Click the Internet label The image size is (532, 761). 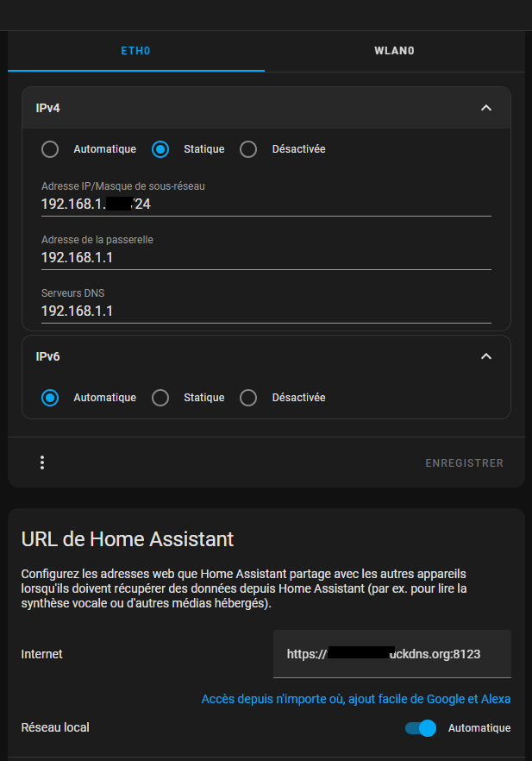41,654
